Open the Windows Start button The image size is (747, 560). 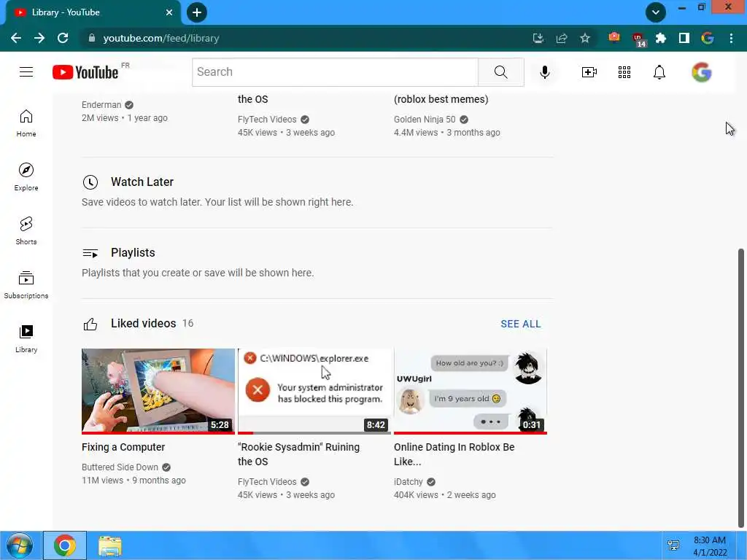tap(20, 545)
